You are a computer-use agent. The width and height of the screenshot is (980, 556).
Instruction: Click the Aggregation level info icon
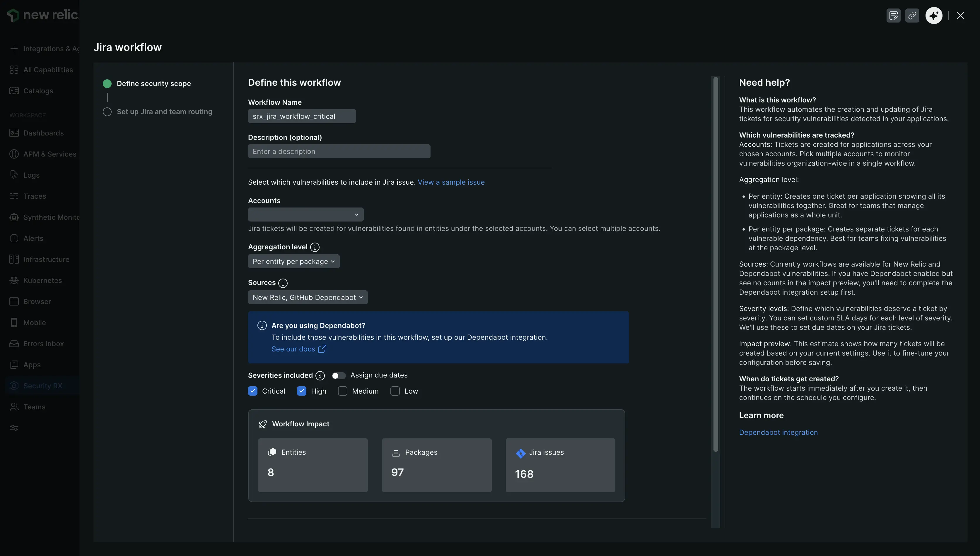[x=315, y=247]
